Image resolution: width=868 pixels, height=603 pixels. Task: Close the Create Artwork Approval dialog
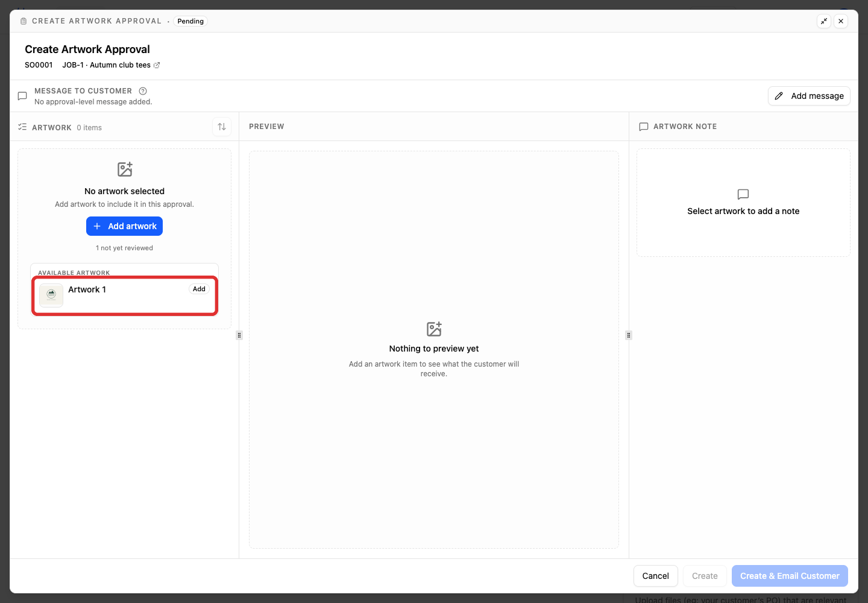[x=841, y=21]
